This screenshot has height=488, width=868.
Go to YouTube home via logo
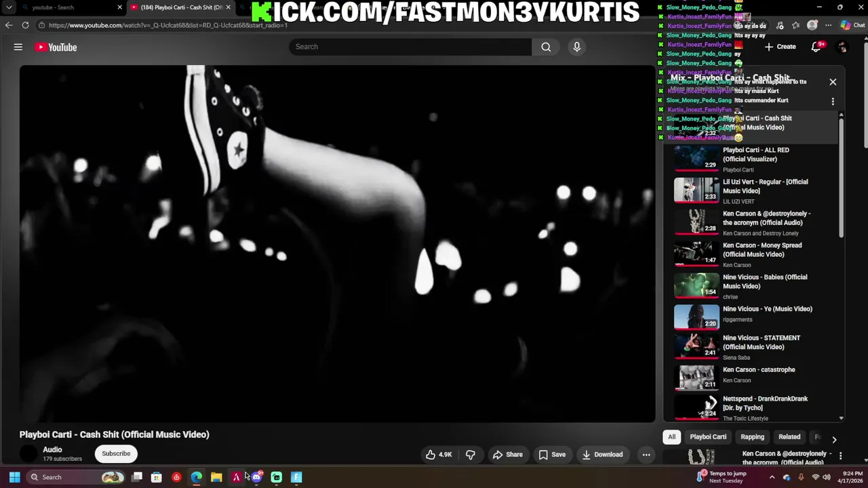(x=56, y=47)
